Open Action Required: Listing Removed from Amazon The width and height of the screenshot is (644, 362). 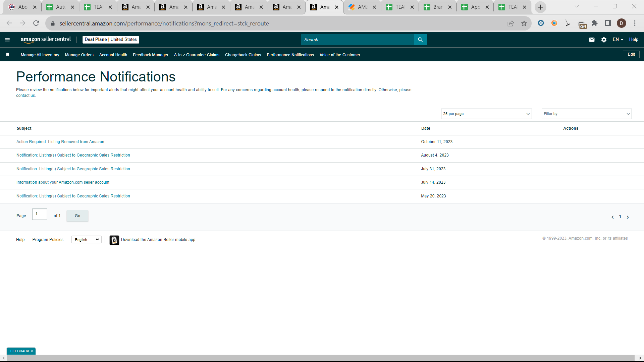60,142
